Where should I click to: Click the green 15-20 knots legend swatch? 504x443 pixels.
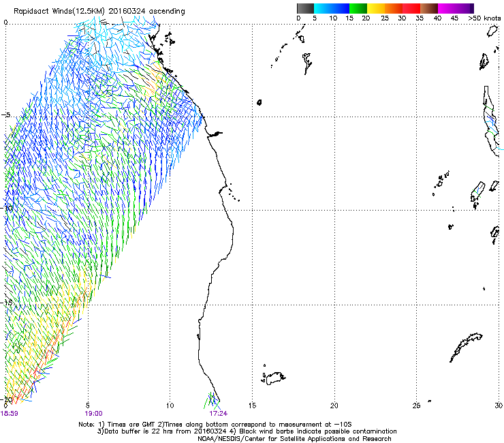(x=358, y=8)
